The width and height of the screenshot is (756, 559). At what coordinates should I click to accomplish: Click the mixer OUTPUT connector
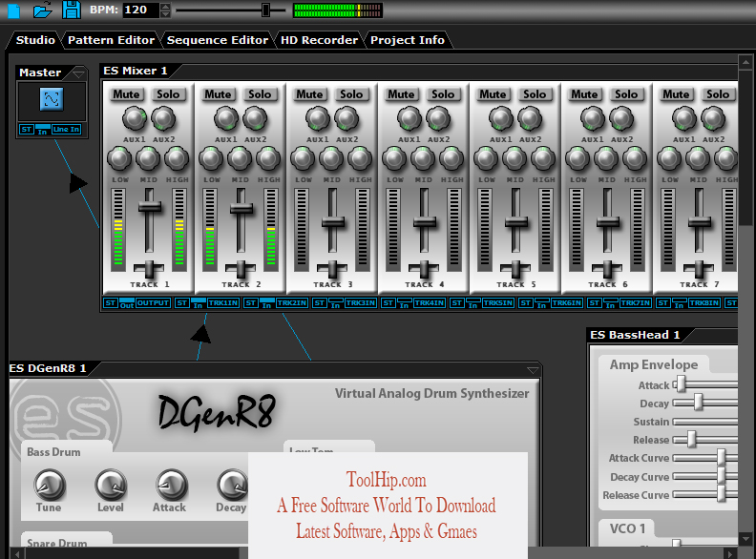click(x=153, y=302)
